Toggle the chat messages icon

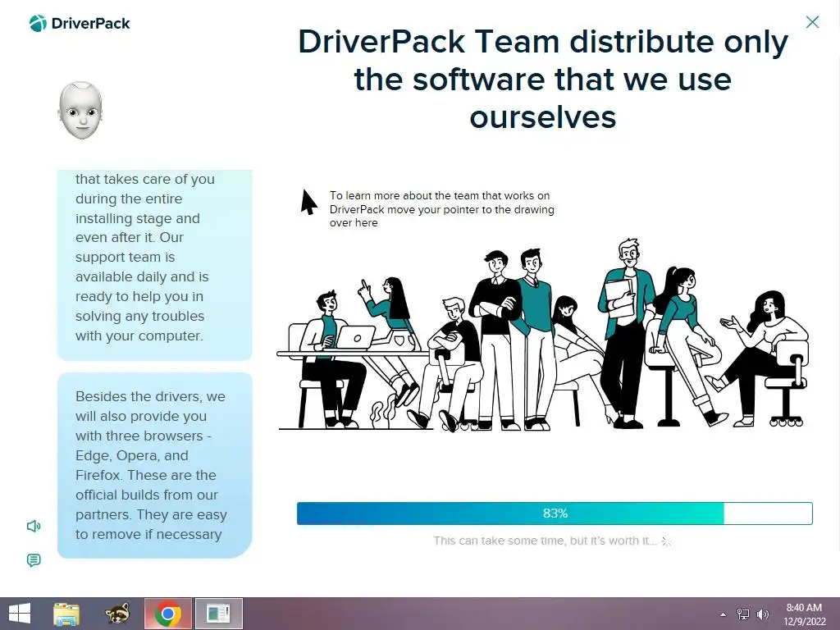pos(33,560)
